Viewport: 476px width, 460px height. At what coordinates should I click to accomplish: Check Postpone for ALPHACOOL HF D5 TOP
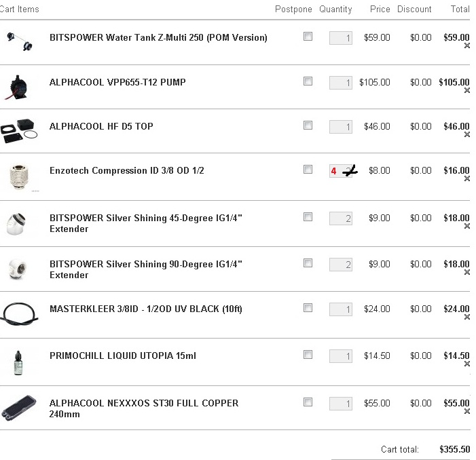coord(308,126)
